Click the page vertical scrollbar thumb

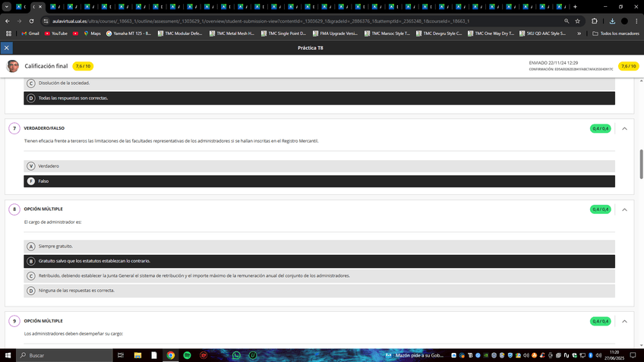tap(641, 164)
